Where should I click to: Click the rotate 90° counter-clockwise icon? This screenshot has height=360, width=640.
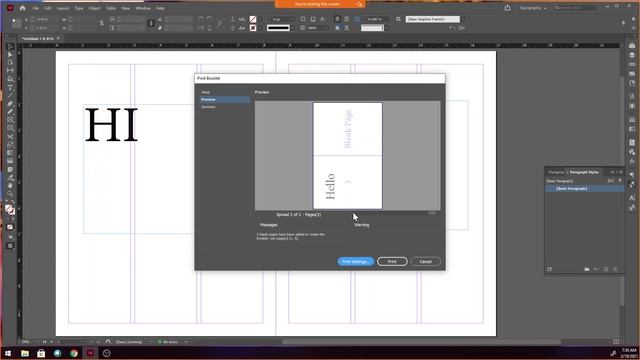click(x=209, y=19)
